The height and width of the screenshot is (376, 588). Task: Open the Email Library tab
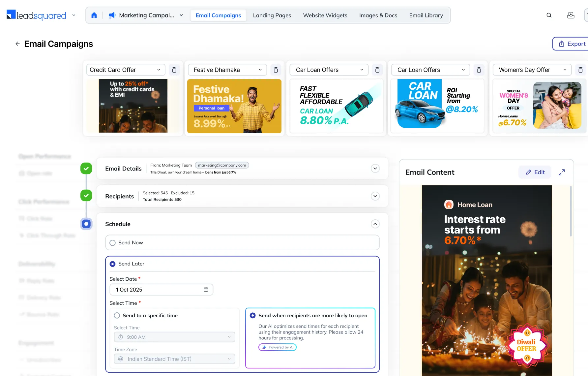pos(426,15)
